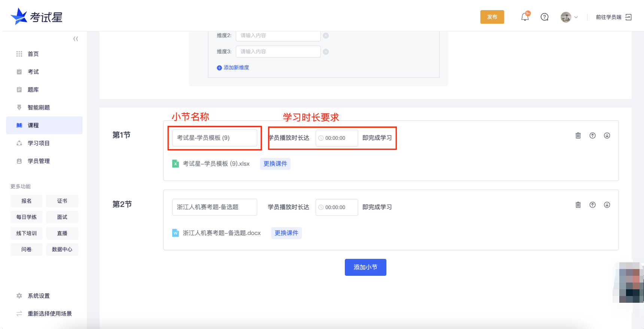This screenshot has height=329, width=644.
Task: Select 数据中心 under more functions
Action: pos(62,249)
